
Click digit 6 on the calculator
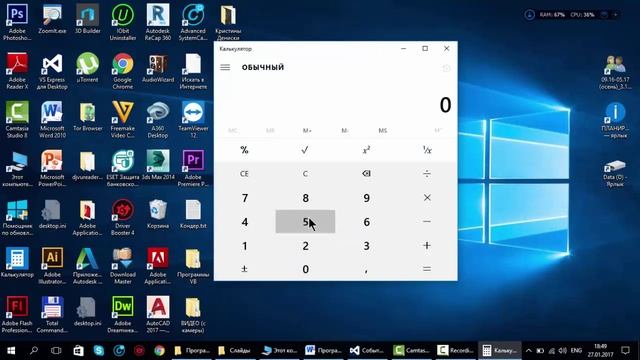[366, 222]
